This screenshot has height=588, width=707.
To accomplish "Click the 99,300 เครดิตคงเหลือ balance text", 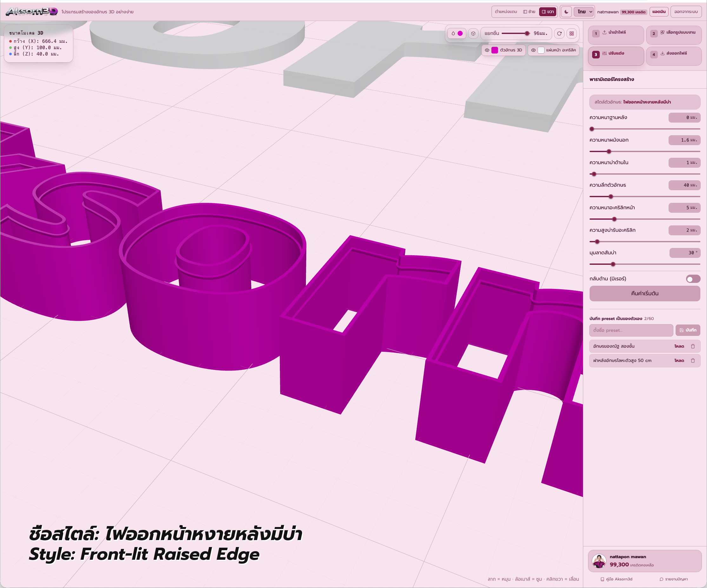I will point(631,565).
